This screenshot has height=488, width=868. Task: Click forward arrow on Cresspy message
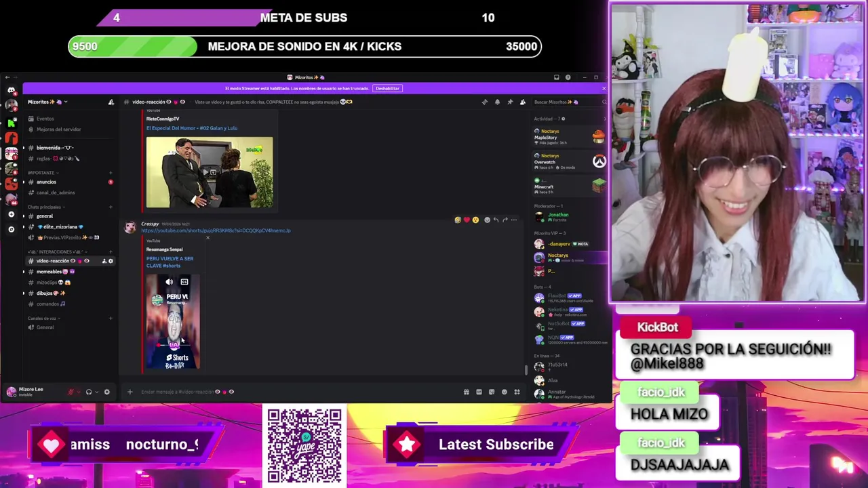[505, 220]
